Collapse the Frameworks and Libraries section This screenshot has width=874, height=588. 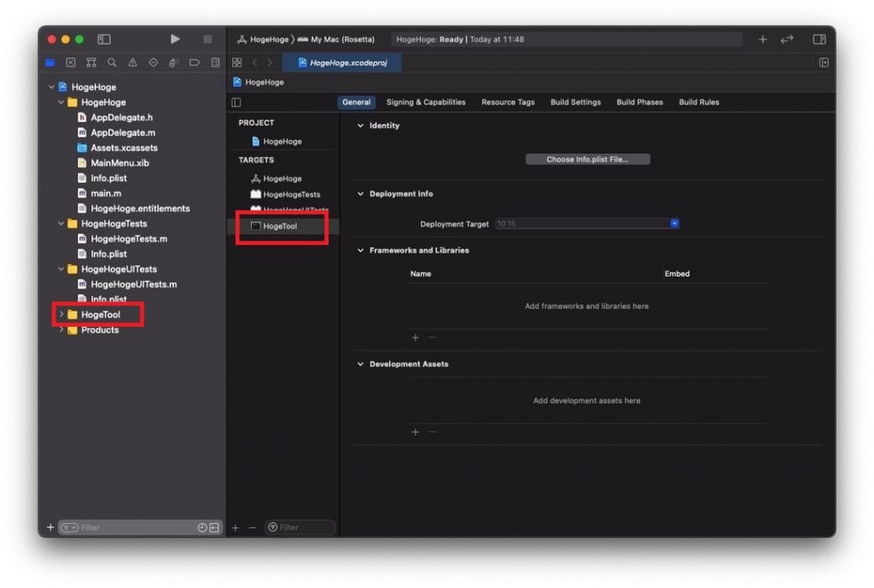click(x=360, y=250)
